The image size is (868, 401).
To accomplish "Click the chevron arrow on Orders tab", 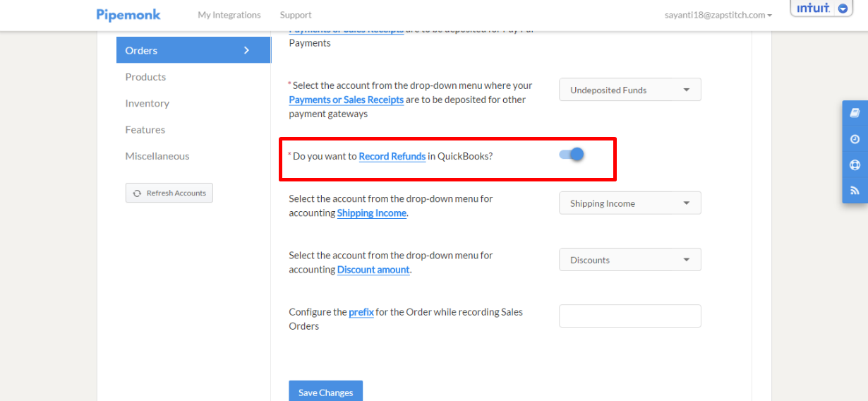I will coord(246,50).
